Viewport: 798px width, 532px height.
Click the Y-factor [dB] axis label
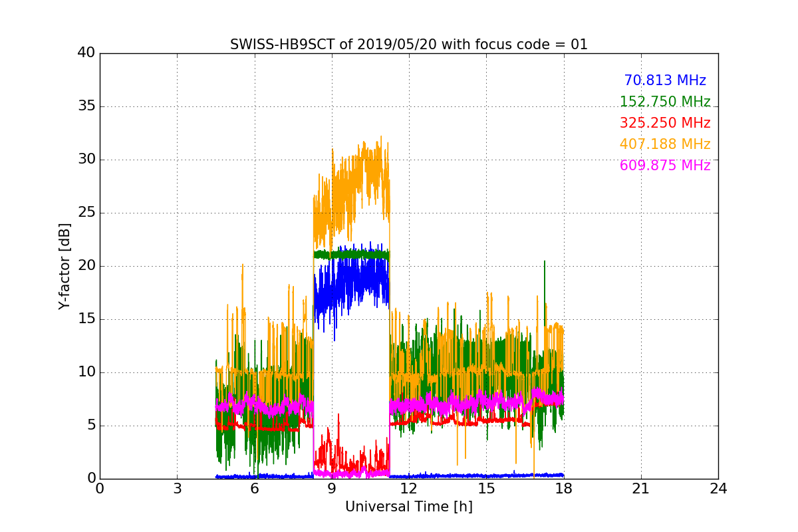click(65, 266)
